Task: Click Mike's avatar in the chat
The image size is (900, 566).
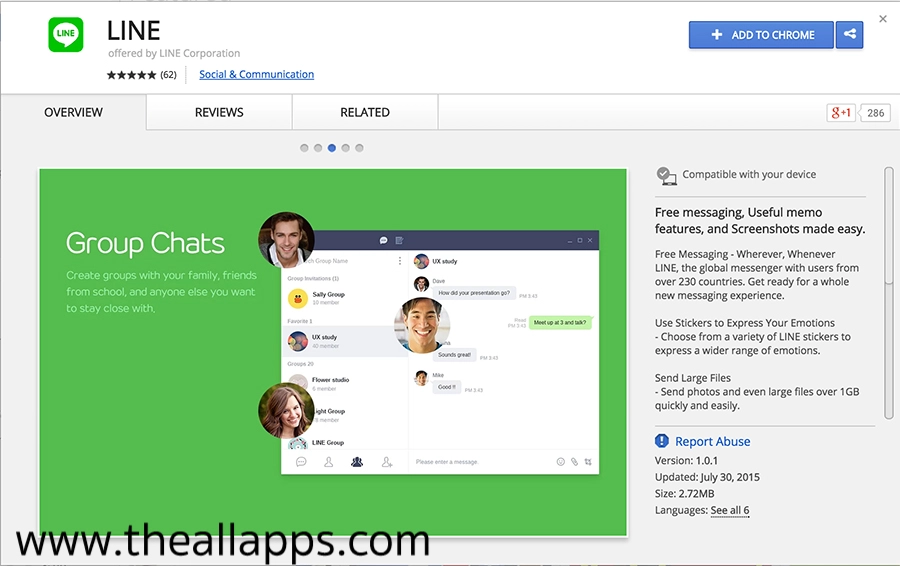Action: point(422,378)
